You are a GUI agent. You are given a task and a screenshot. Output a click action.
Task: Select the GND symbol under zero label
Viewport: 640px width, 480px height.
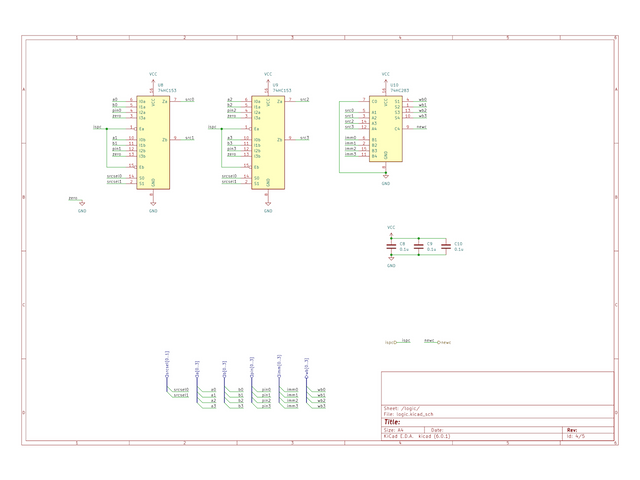[x=82, y=205]
